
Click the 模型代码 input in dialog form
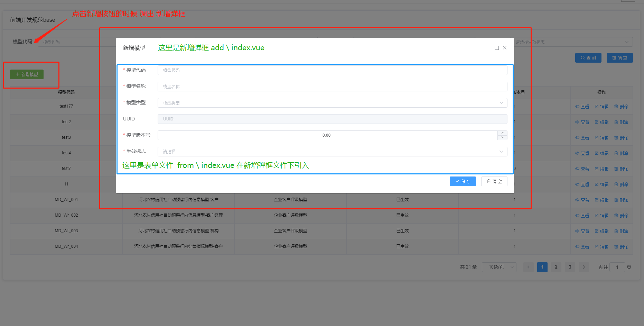[332, 70]
